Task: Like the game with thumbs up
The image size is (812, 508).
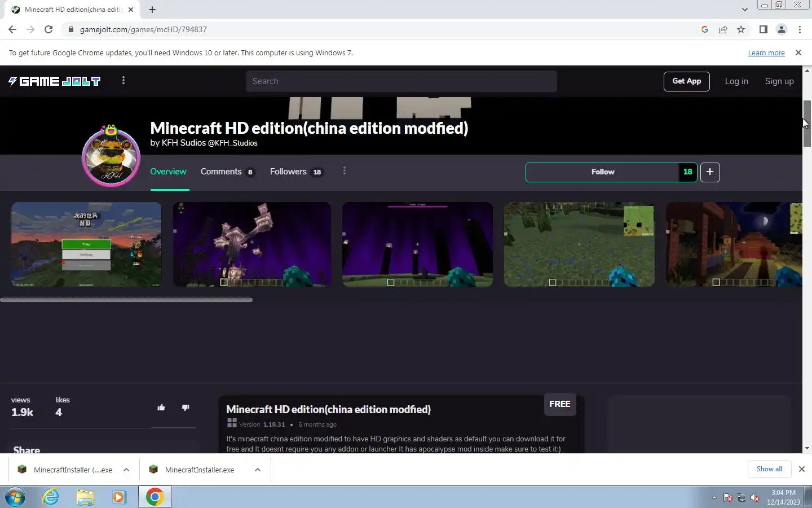Action: (161, 408)
